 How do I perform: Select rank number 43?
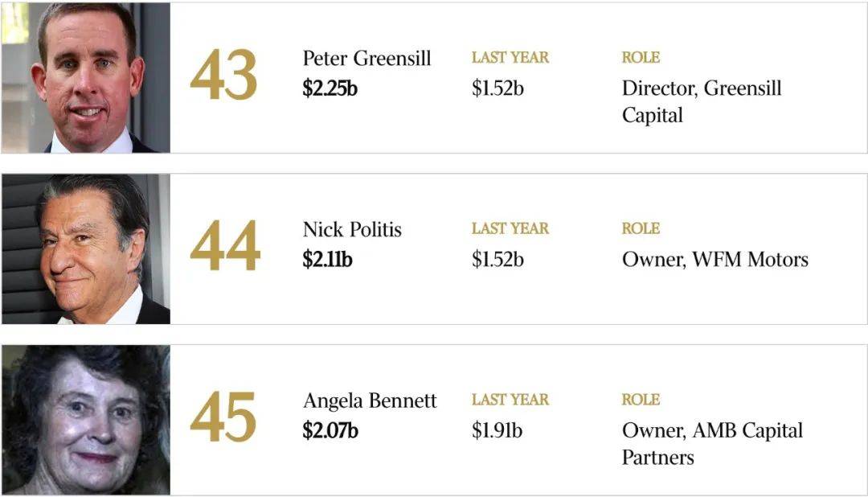[x=223, y=75]
